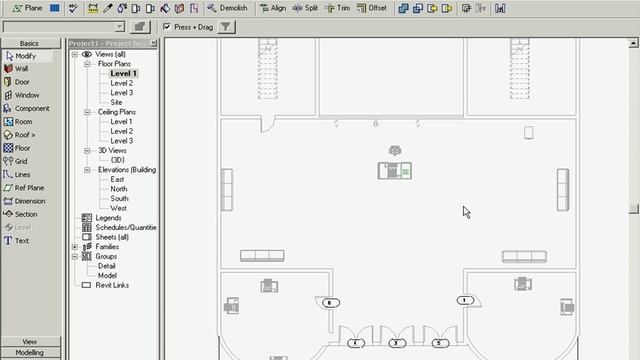Click the Paint bucket tool
Viewport: 640px width, 360px height.
(x=165, y=8)
